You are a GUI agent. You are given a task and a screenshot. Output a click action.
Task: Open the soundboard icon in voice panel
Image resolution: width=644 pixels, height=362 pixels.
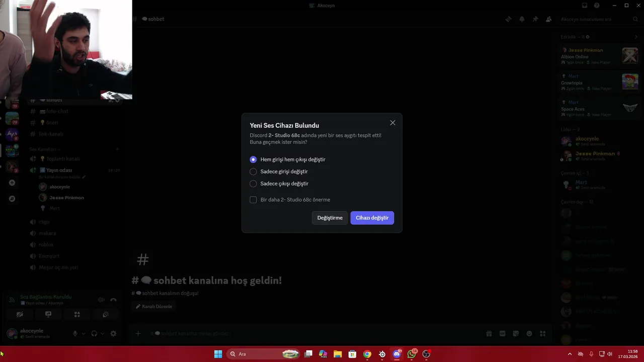coord(106,314)
